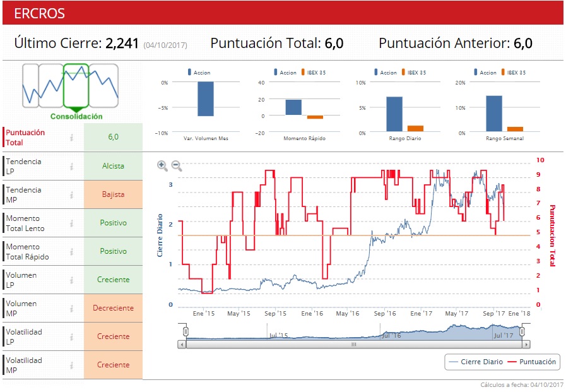Click the left handle of the range navigator
Viewport: 566px width, 392px height.
(186, 331)
